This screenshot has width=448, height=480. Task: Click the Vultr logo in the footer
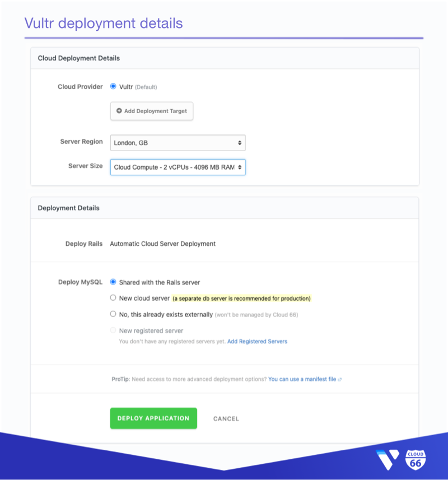click(x=388, y=459)
